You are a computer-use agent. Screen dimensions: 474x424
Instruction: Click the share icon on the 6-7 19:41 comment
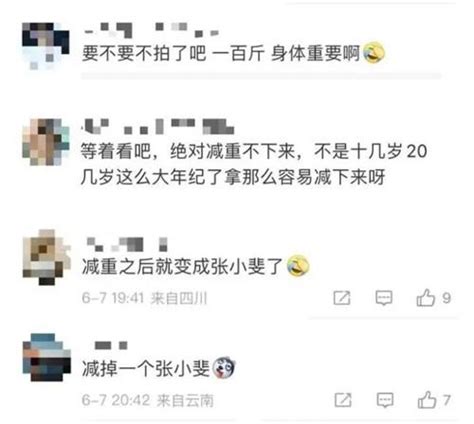click(342, 298)
